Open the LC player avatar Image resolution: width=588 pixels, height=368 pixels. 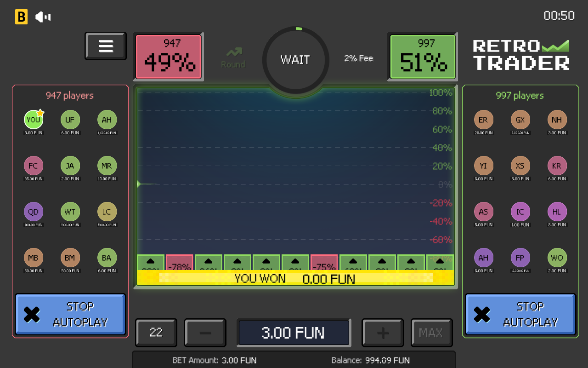click(x=107, y=212)
